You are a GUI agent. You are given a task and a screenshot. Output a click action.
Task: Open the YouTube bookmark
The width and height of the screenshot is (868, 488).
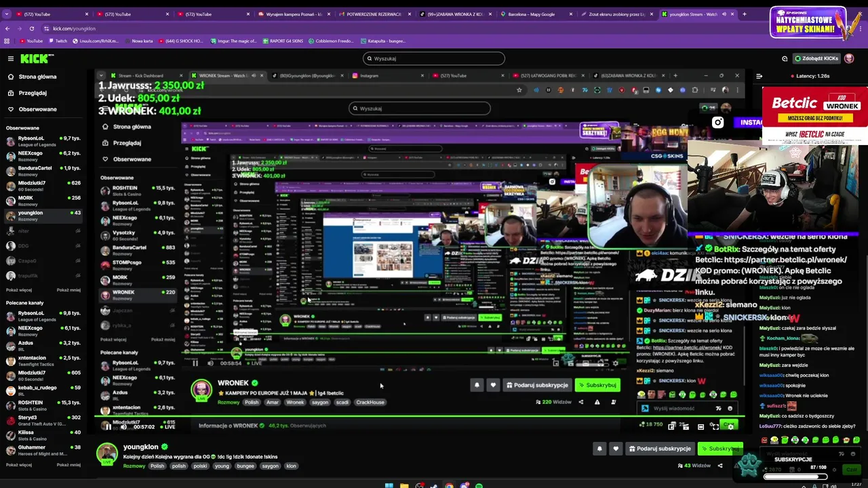31,41
